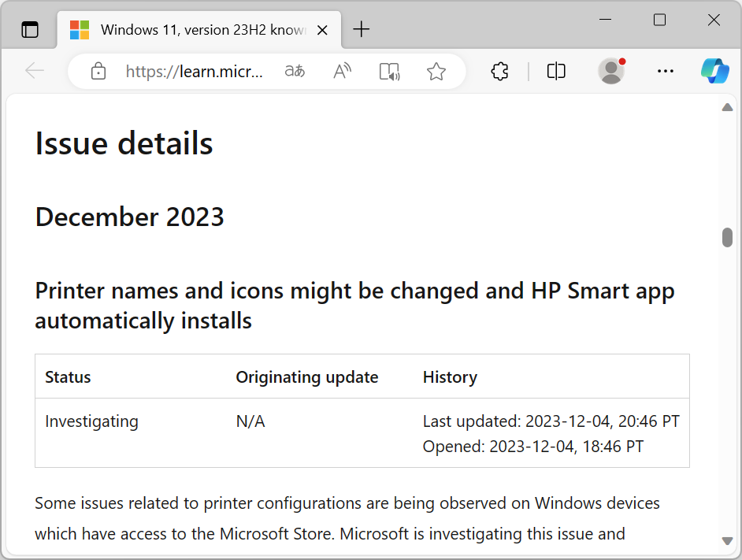Open the tab actions menu icon
The width and height of the screenshot is (742, 560).
coord(30,30)
